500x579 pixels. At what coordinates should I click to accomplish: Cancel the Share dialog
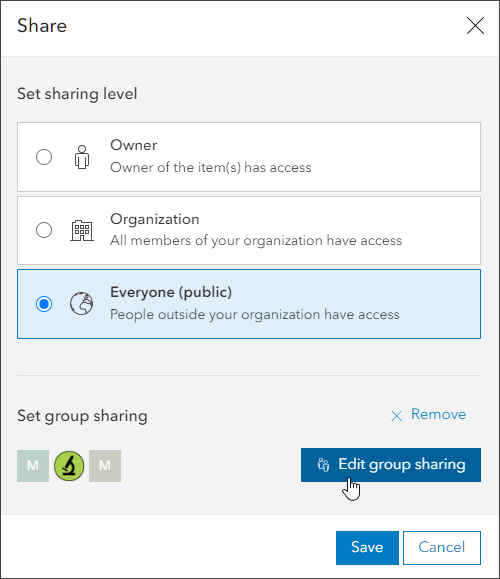coord(442,548)
